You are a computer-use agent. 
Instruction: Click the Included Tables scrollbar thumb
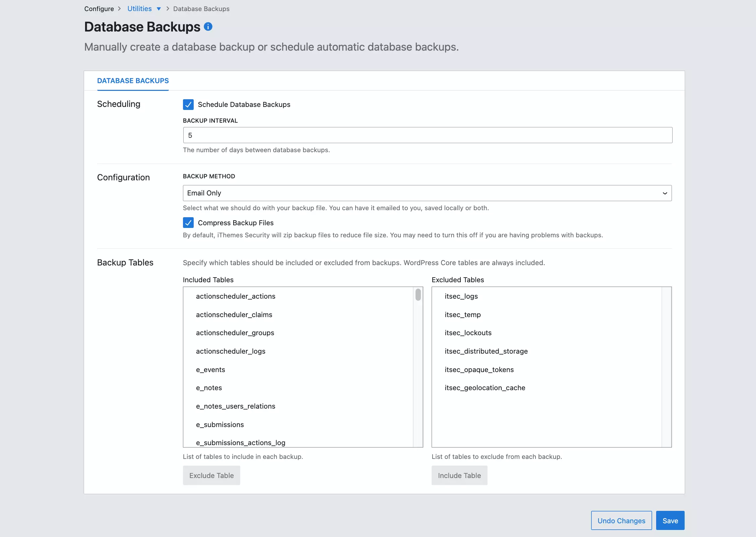tap(418, 295)
